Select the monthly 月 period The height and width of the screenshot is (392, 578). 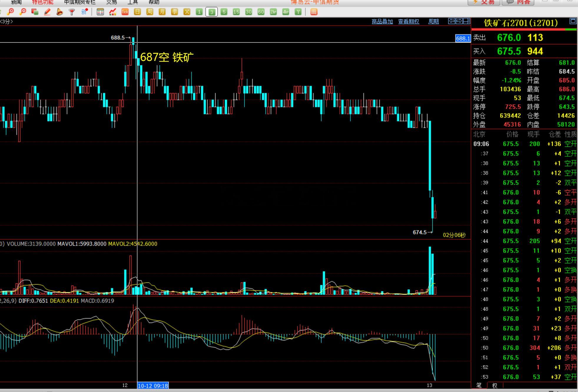coord(162,12)
